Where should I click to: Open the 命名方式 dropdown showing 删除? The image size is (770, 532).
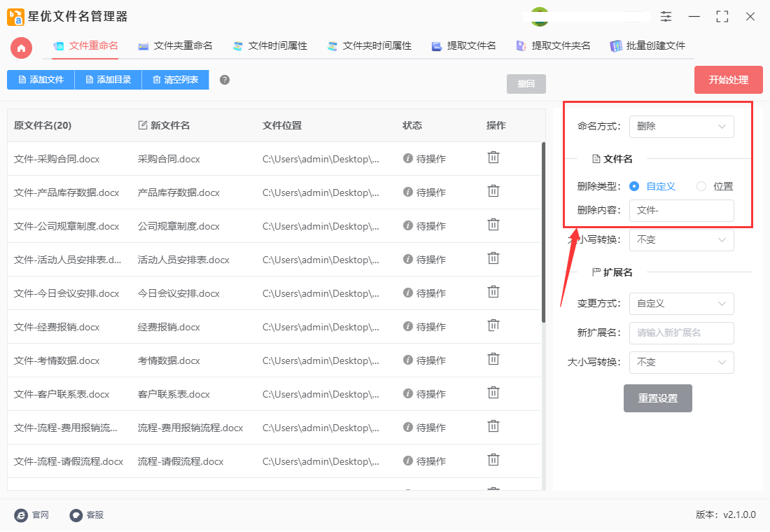tap(682, 127)
